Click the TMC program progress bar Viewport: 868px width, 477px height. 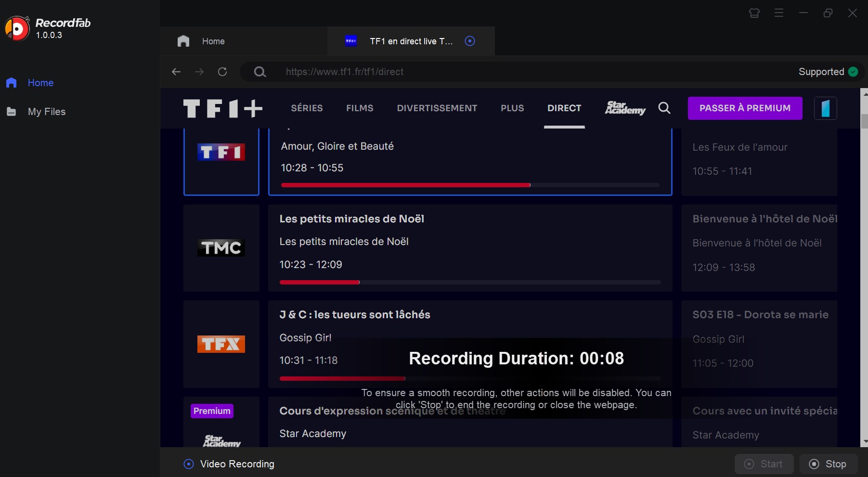point(470,282)
